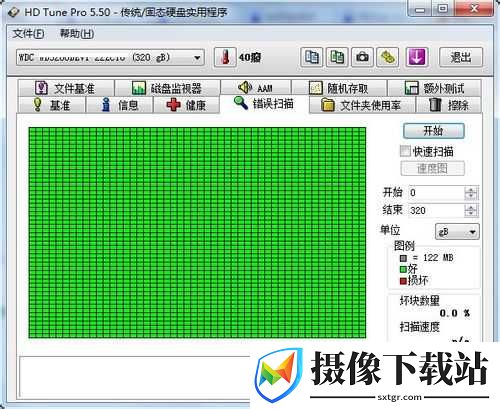This screenshot has height=409, width=500.
Task: Click the 开始 scan button
Action: pyautogui.click(x=433, y=131)
